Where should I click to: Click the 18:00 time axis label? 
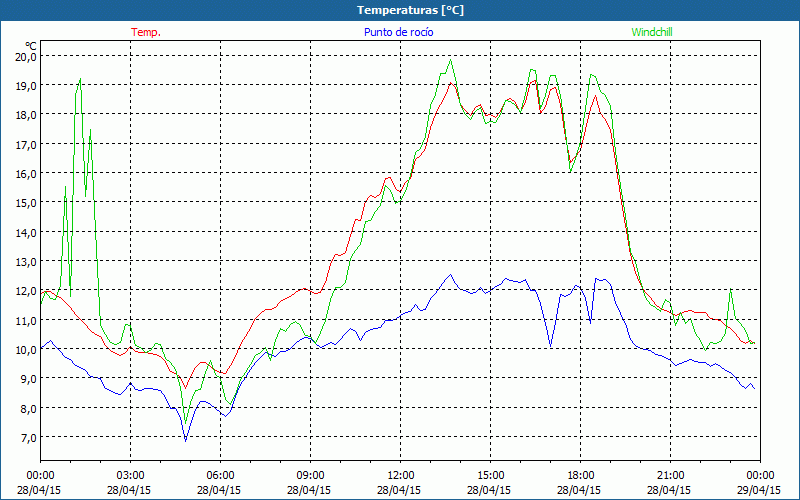click(580, 476)
